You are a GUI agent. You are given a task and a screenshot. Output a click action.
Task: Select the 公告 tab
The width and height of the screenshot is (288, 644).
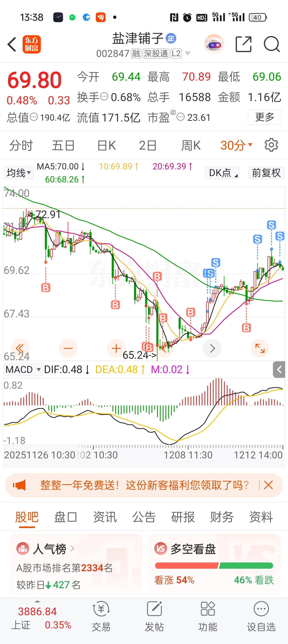tap(144, 517)
